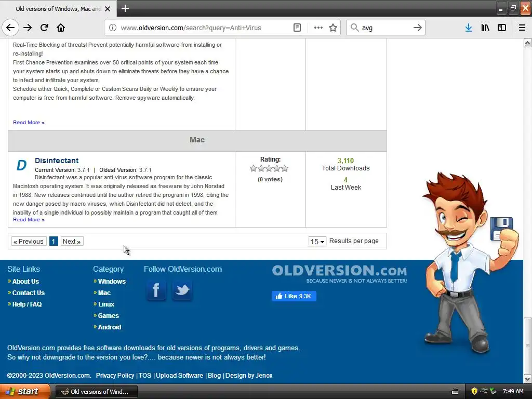
Task: Toggle reader view icon in address bar
Action: 297,28
